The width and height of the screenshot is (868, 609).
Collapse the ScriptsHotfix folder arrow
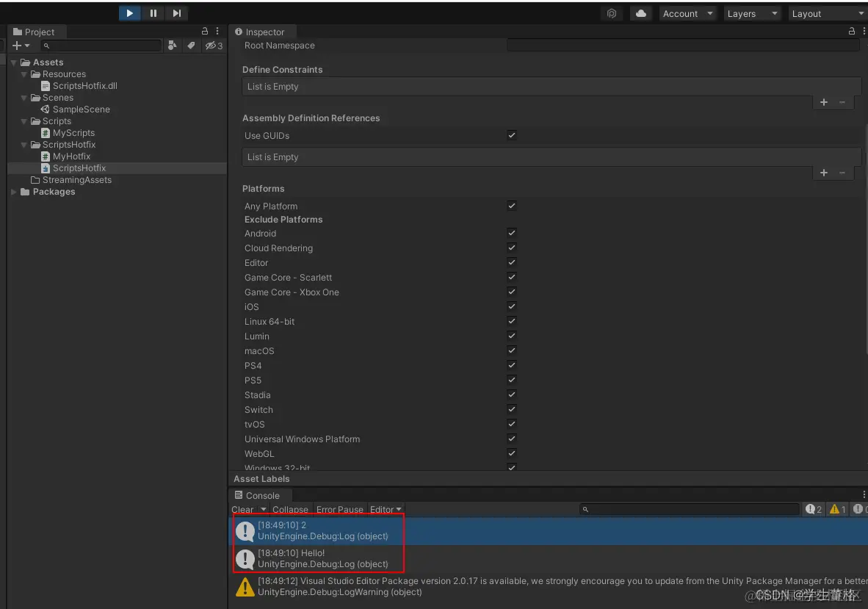[23, 145]
